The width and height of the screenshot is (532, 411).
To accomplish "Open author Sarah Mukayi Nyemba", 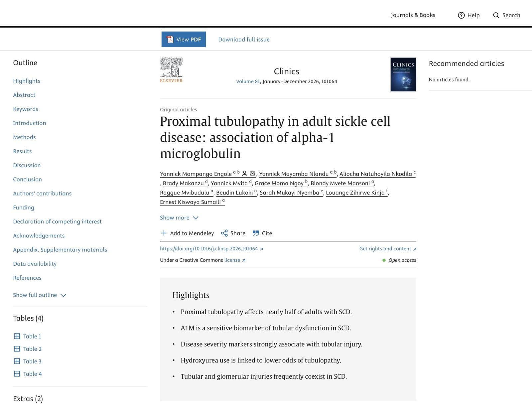I will [291, 193].
